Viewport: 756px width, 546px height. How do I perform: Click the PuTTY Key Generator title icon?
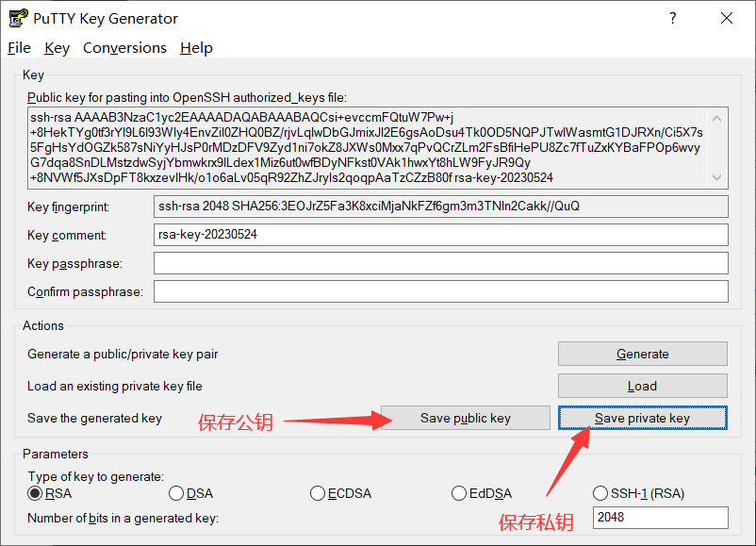(x=17, y=18)
